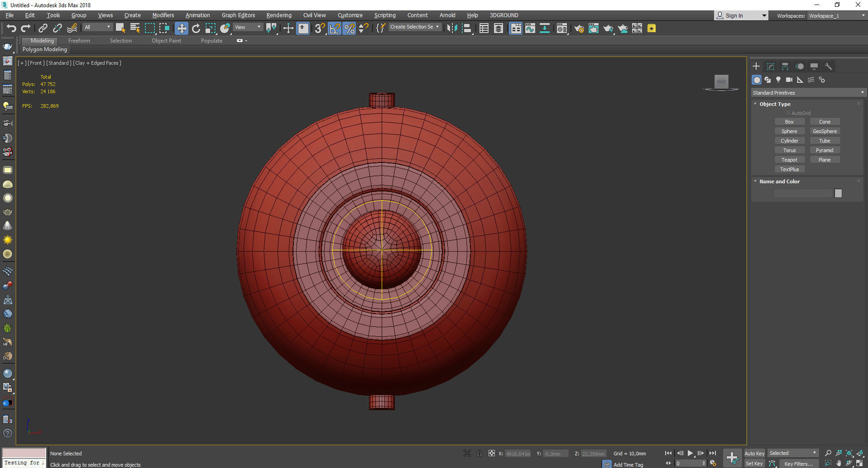The height and width of the screenshot is (468, 868).
Task: Choose the Rectangular Selection Region tool
Action: [x=149, y=29]
